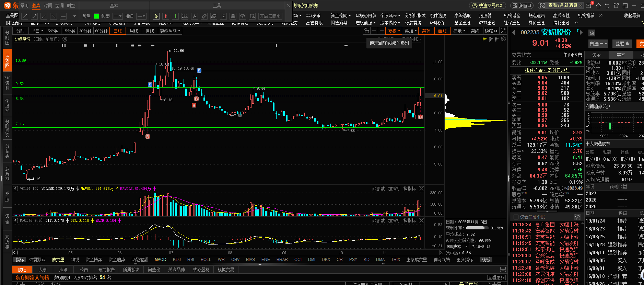
Task: Click 查看更多 view more button
Action: pyautogui.click(x=496, y=277)
